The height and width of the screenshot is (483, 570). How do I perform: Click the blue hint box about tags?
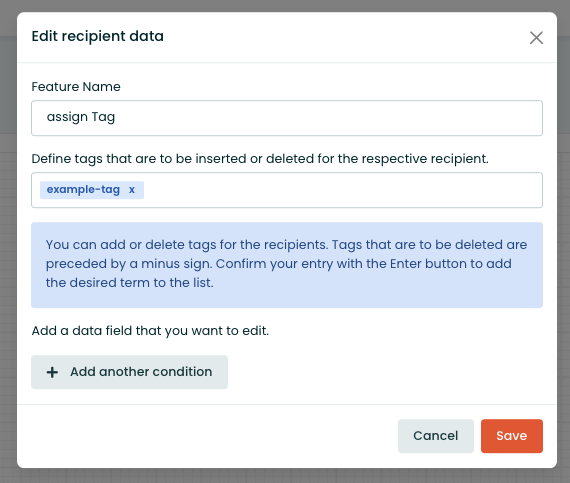pos(287,265)
